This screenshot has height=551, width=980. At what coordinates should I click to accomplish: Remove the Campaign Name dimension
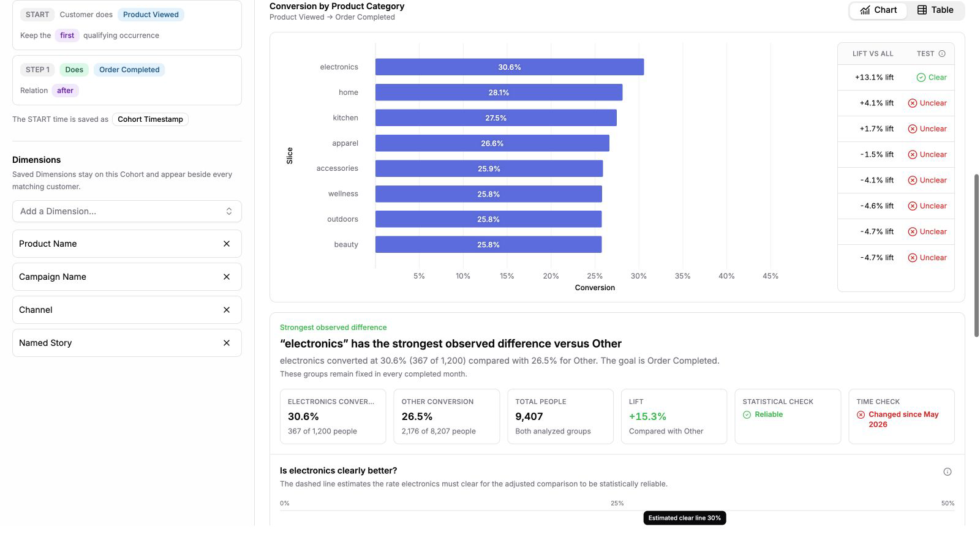coord(227,277)
